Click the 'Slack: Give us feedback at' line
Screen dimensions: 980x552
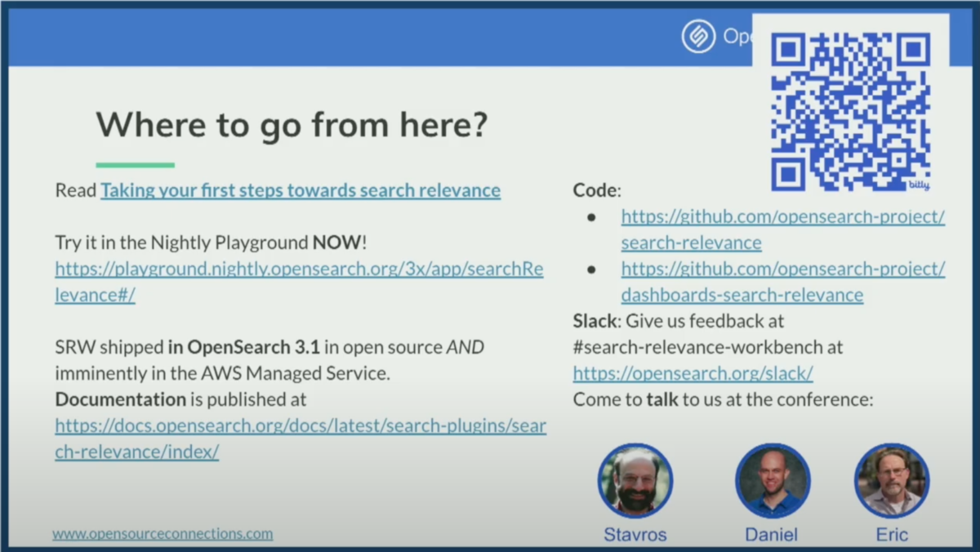pos(678,321)
